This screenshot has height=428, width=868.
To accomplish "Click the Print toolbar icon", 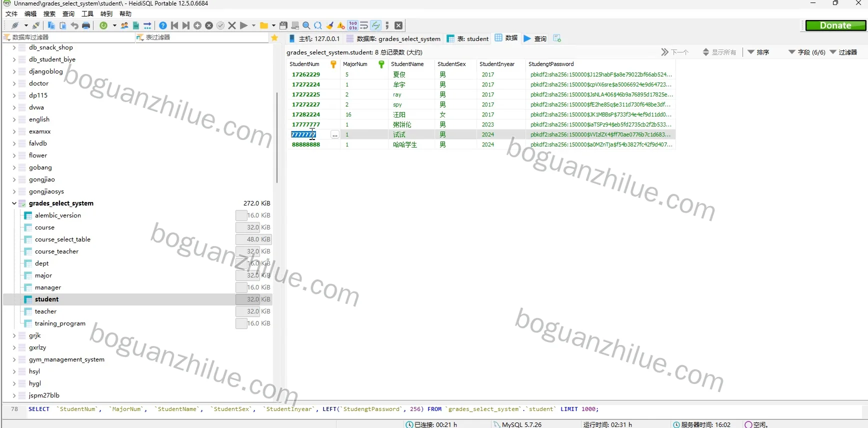I will pyautogui.click(x=86, y=25).
